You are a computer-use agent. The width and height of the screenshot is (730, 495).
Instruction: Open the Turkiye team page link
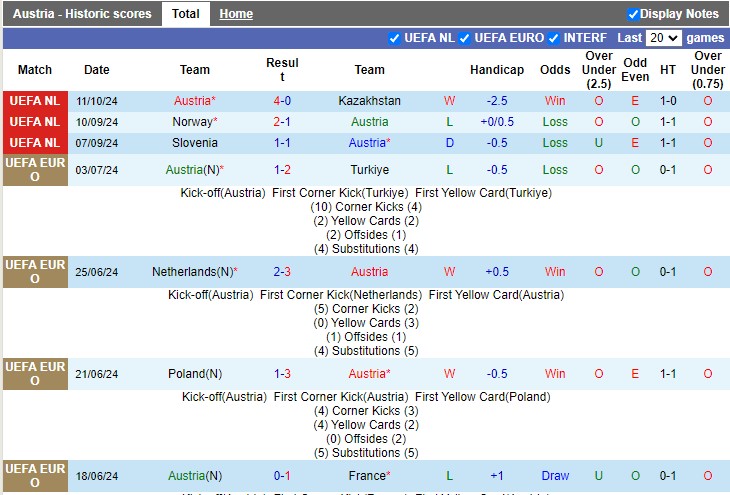369,170
